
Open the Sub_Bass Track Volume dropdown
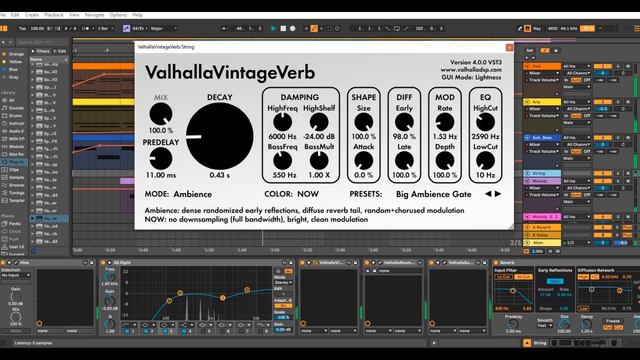[543, 151]
